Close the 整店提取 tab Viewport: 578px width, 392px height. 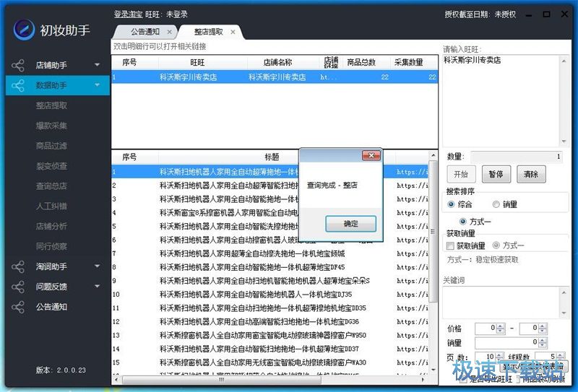(x=233, y=32)
